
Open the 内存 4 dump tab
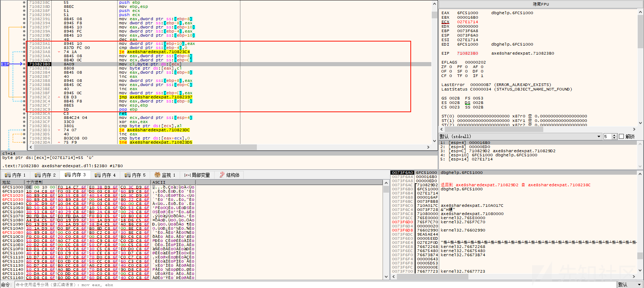pos(105,175)
